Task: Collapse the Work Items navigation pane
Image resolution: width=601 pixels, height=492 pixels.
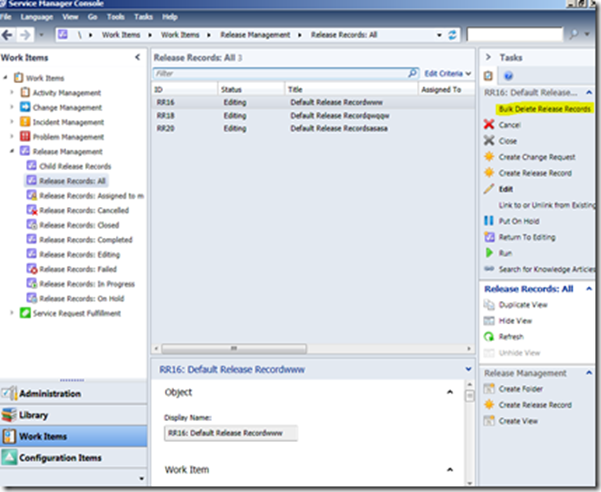Action: (138, 57)
